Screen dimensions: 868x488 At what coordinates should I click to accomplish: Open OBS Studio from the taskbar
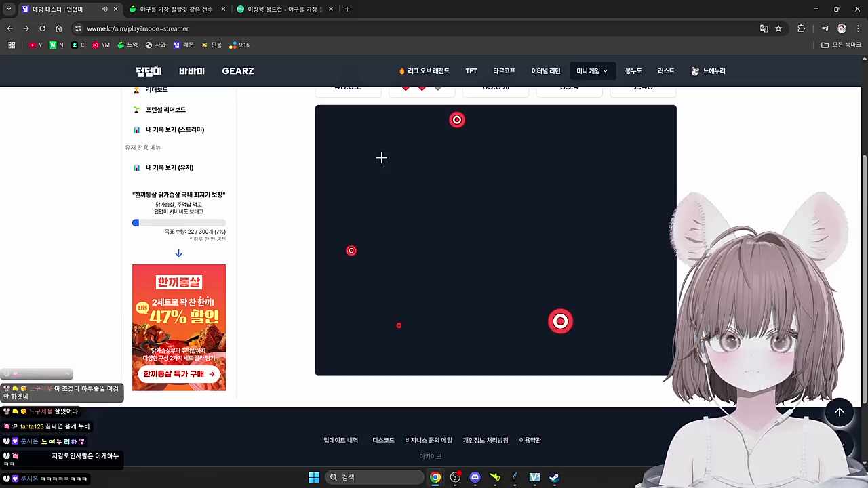point(455,477)
